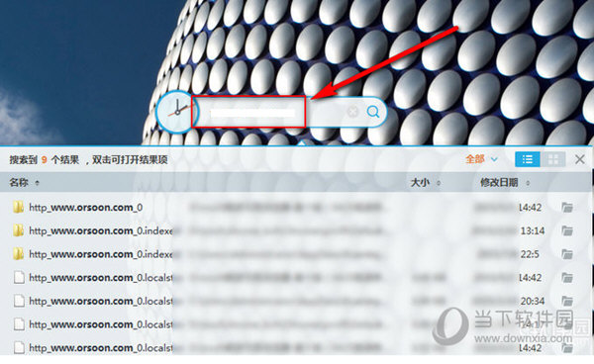
Task: Run the search using the magnifier icon
Action: [x=373, y=112]
